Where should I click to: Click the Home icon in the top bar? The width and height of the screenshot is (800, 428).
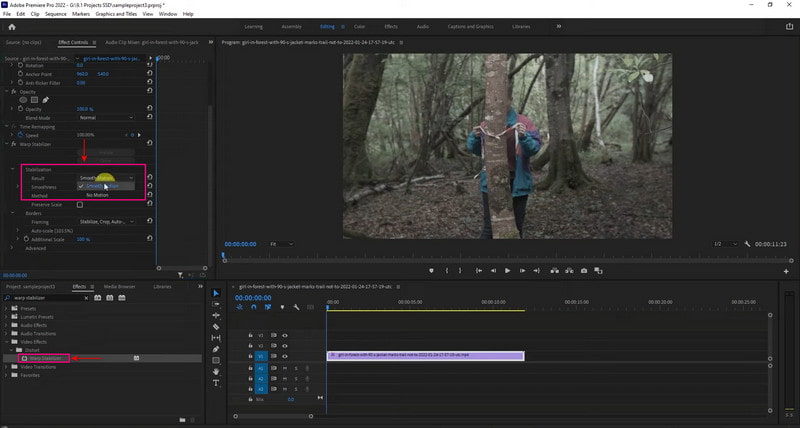click(12, 27)
